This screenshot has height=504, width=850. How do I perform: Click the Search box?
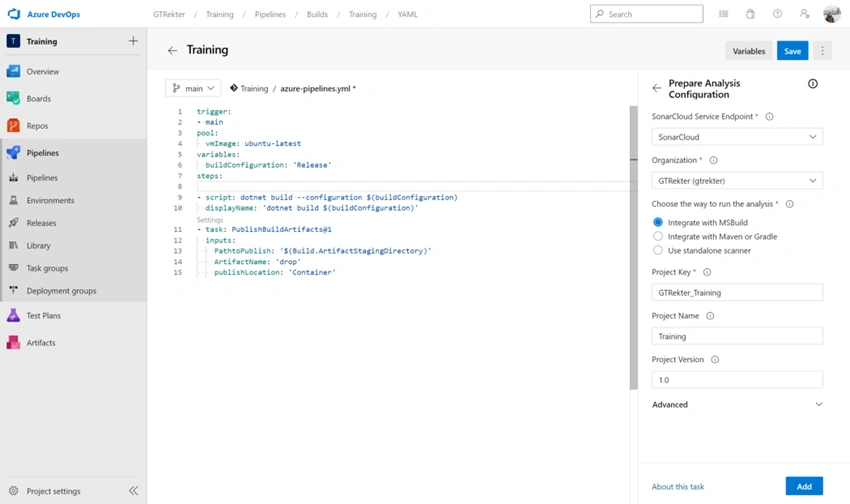pos(646,14)
